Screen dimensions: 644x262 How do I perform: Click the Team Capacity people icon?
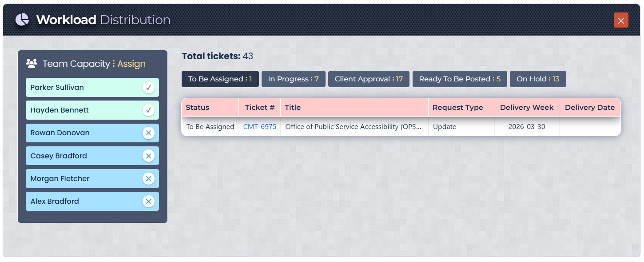pos(31,64)
